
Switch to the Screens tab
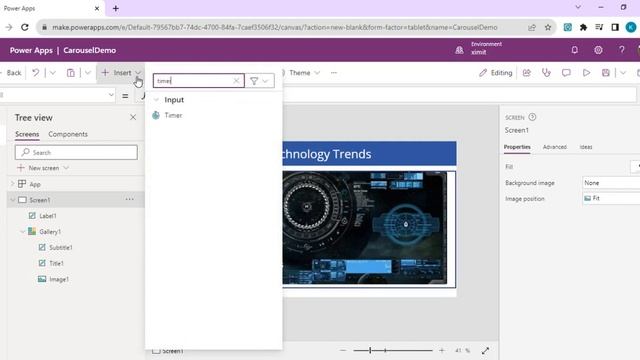pyautogui.click(x=27, y=134)
